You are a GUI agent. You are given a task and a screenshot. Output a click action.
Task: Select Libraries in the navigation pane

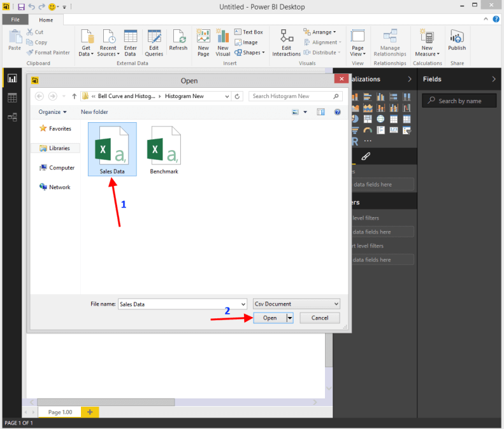(x=59, y=148)
